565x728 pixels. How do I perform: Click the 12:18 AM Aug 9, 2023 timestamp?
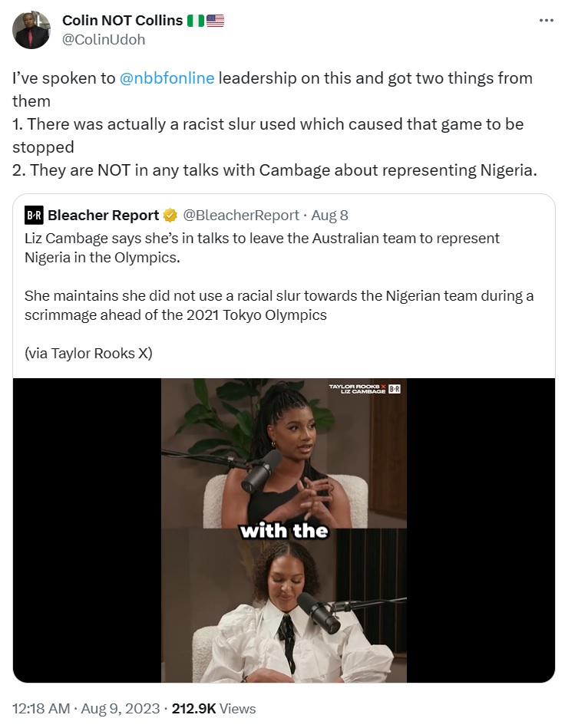tap(86, 709)
